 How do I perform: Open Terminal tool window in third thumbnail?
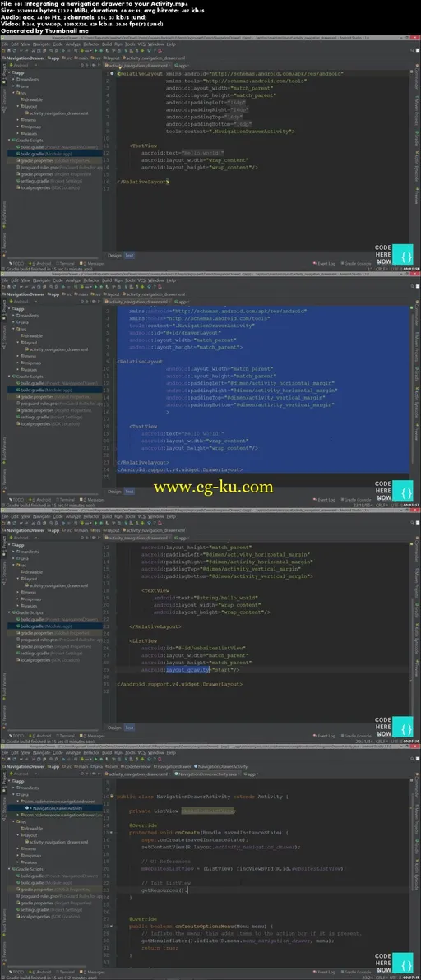pos(67,737)
